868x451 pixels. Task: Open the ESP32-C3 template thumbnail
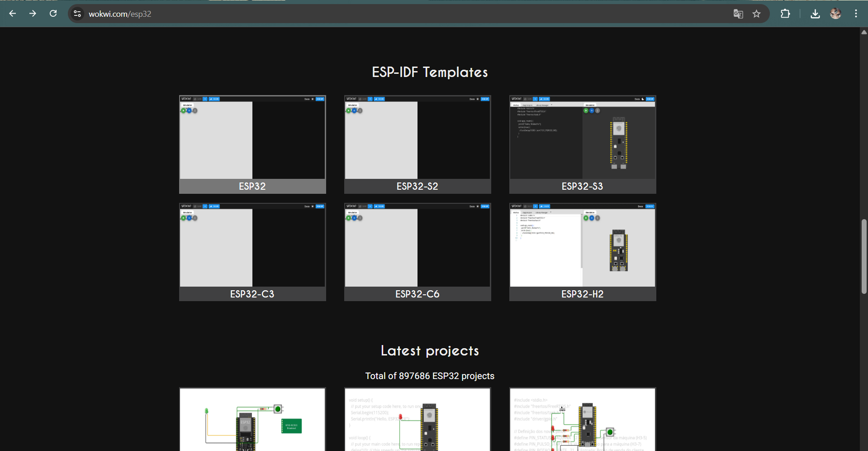[x=252, y=245]
